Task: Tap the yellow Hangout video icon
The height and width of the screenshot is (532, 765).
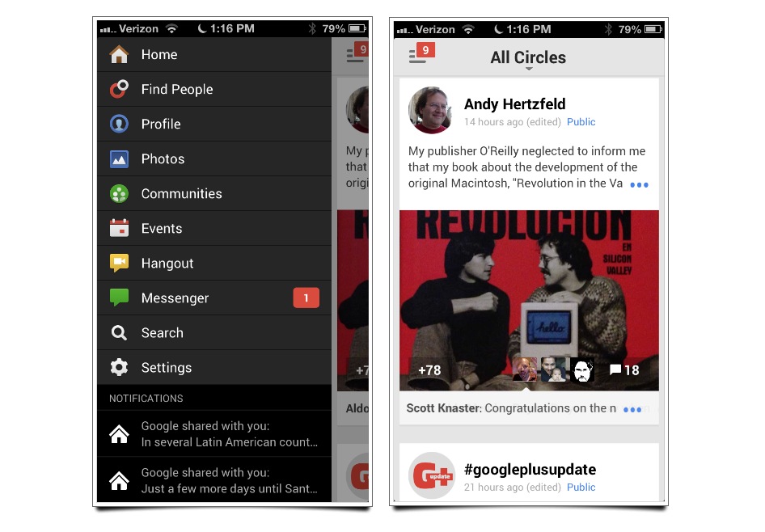Action: pos(119,263)
